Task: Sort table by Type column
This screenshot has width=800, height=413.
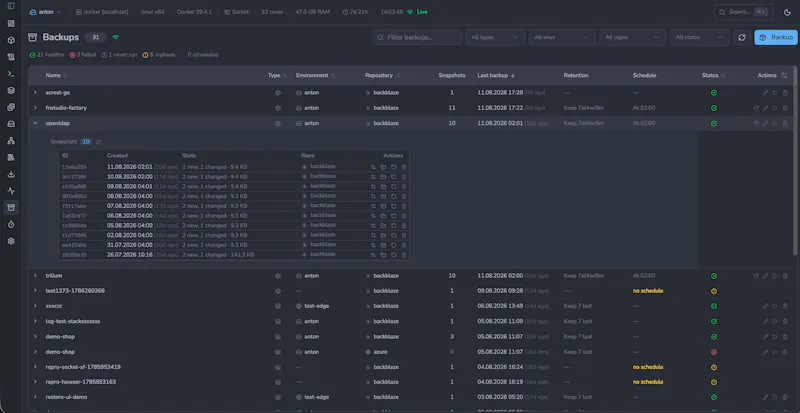Action: click(278, 76)
